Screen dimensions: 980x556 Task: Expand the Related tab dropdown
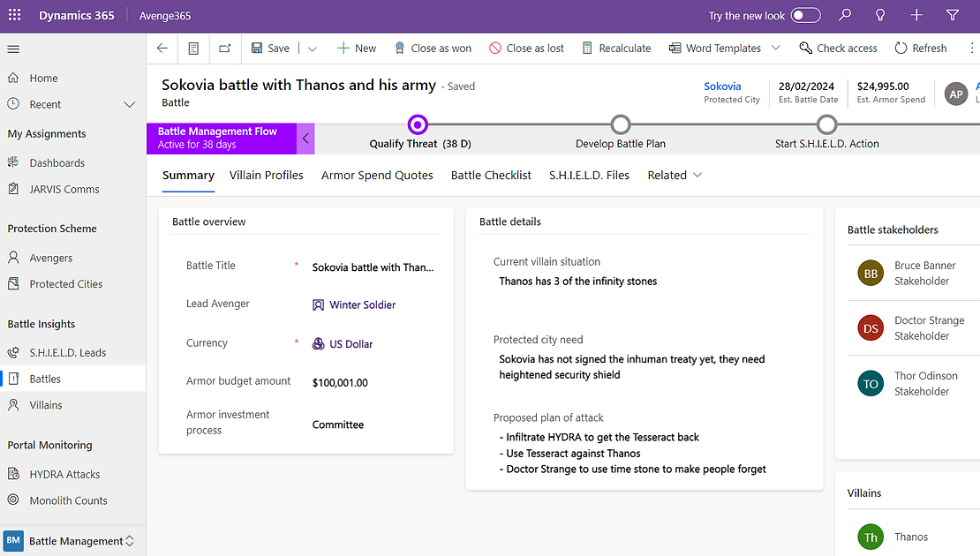[697, 176]
